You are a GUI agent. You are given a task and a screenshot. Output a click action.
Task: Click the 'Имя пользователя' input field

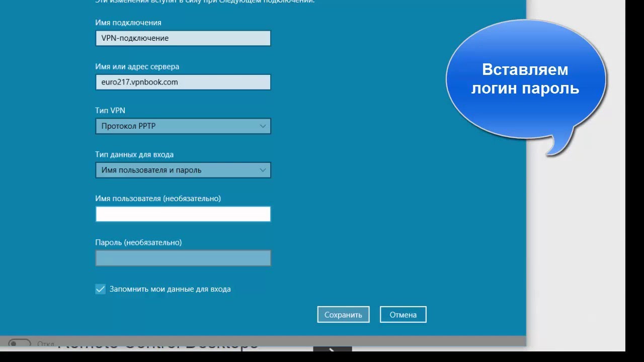183,214
